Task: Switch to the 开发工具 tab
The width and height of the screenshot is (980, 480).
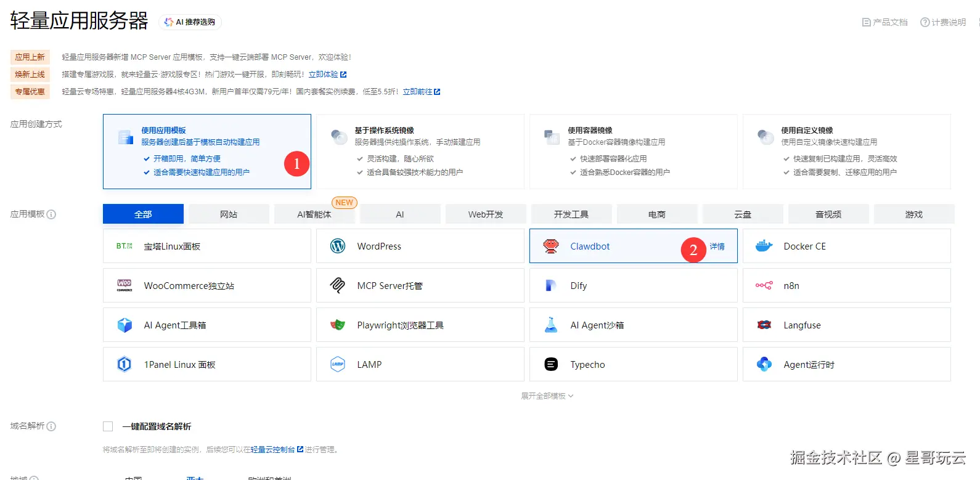Action: click(x=571, y=214)
